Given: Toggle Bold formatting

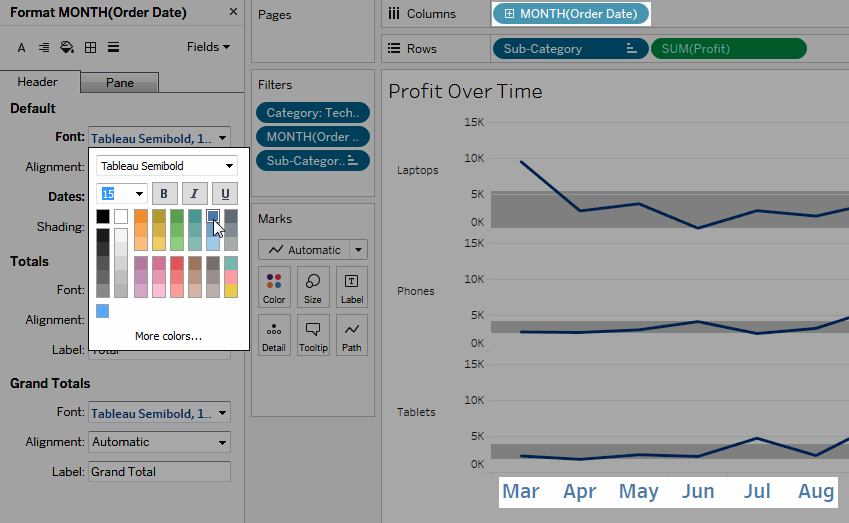Looking at the screenshot, I should 164,194.
